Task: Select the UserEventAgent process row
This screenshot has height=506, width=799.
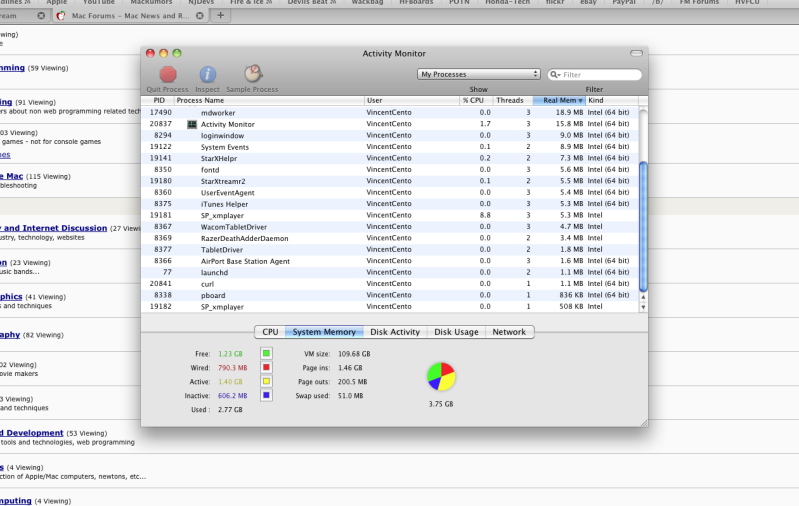Action: coord(389,193)
